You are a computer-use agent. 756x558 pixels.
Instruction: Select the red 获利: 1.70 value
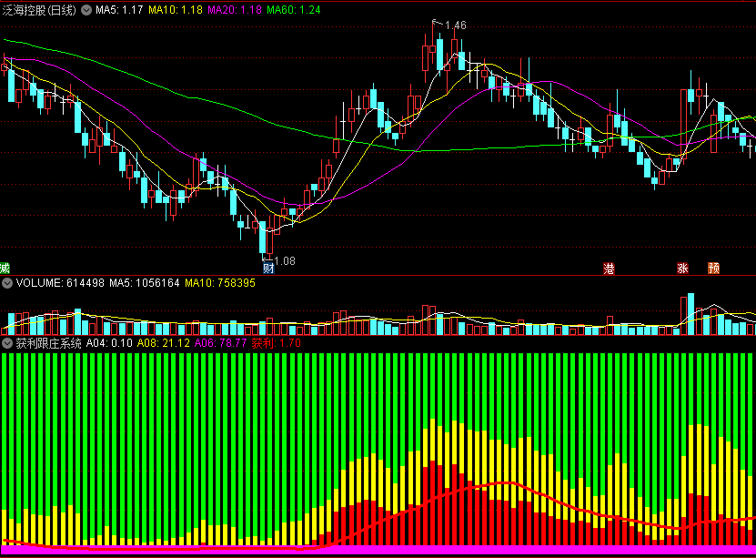(x=277, y=343)
